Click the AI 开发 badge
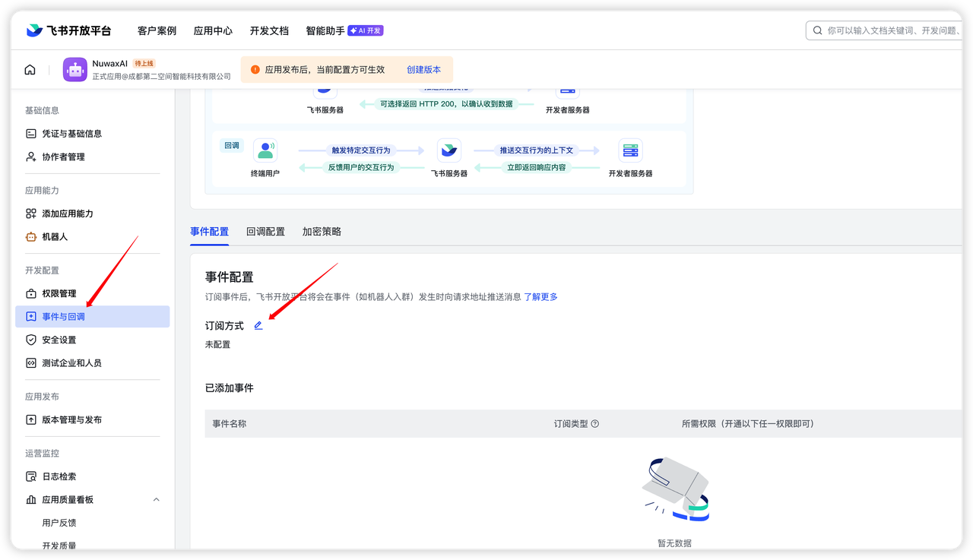 pos(366,30)
